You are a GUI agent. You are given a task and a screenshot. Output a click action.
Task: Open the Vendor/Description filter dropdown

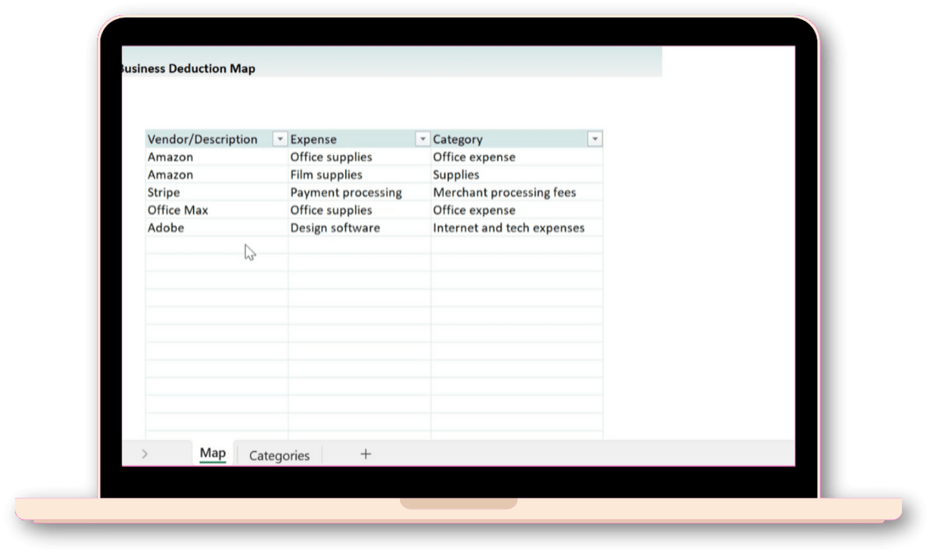coord(281,139)
